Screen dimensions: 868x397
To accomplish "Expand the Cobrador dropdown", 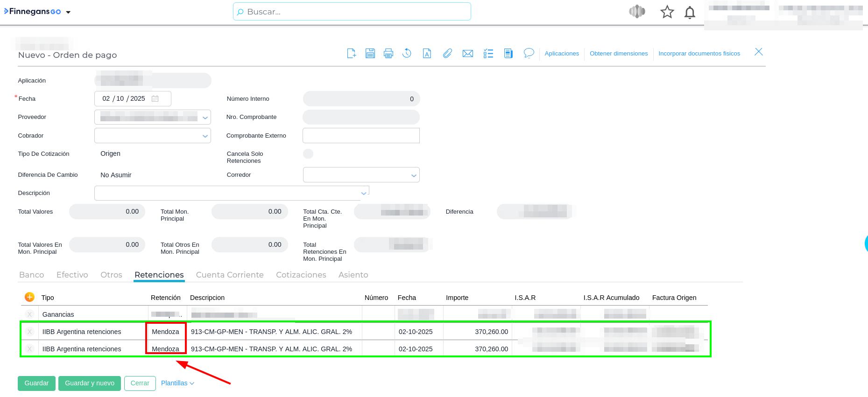I will 205,136.
